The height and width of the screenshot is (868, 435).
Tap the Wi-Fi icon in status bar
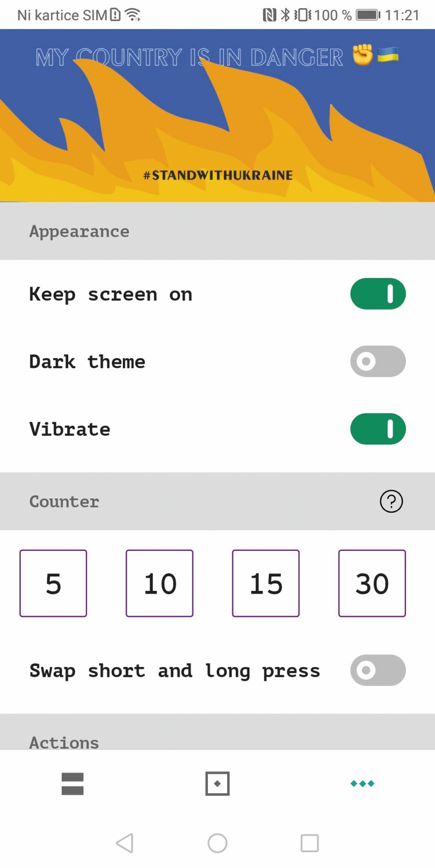tap(133, 15)
